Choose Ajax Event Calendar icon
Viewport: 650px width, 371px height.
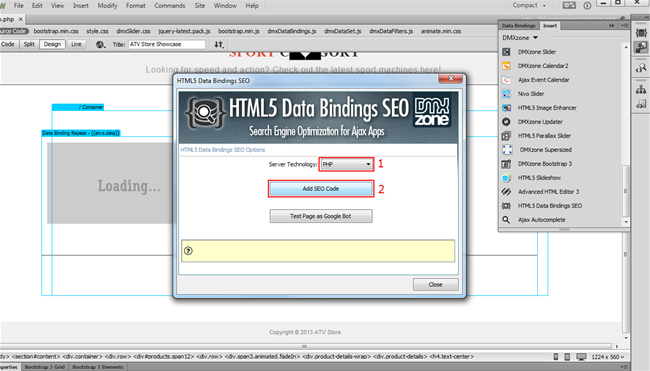(x=506, y=80)
